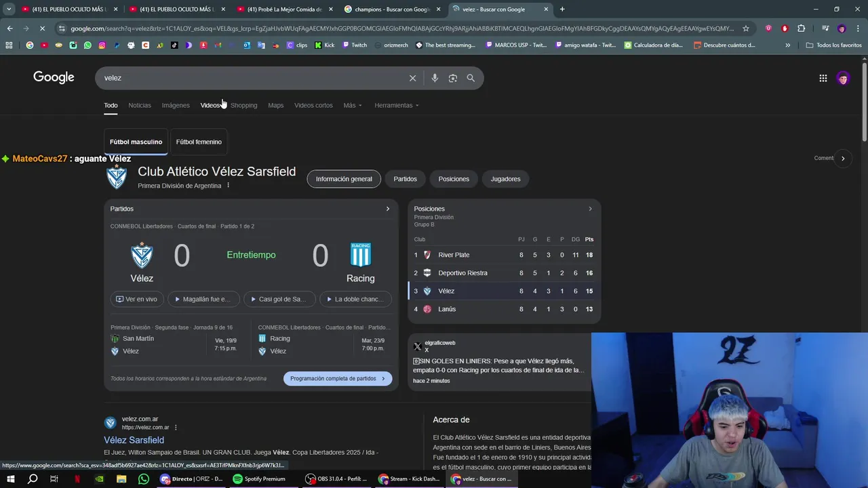Open Netflix from the taskbar
This screenshot has width=868, height=488.
coord(77,479)
